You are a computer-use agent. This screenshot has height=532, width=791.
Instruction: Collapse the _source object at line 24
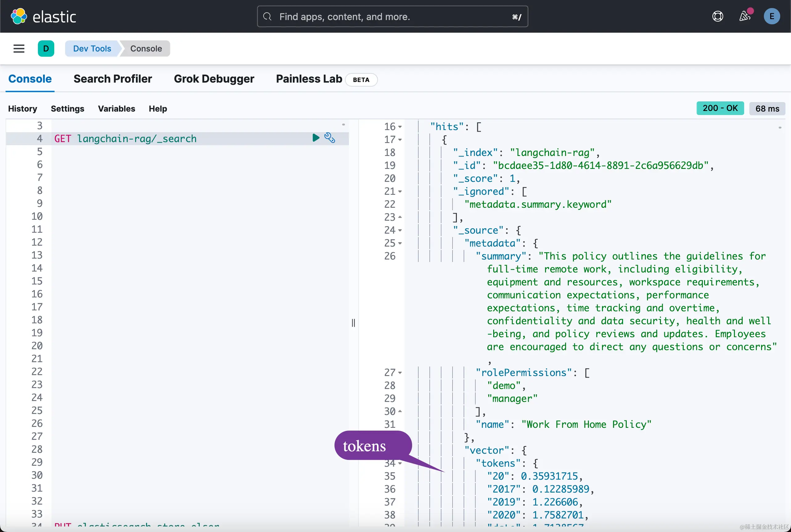pos(400,230)
